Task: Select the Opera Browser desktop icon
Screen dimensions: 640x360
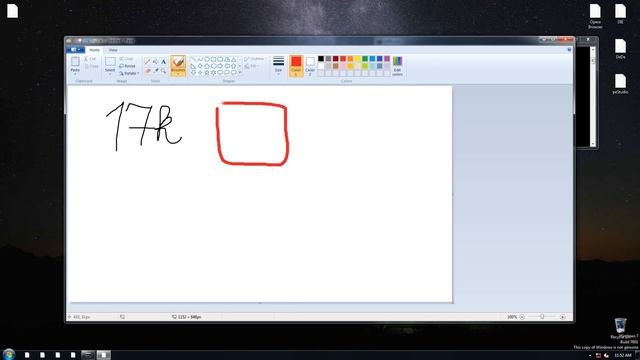Action: pos(595,16)
